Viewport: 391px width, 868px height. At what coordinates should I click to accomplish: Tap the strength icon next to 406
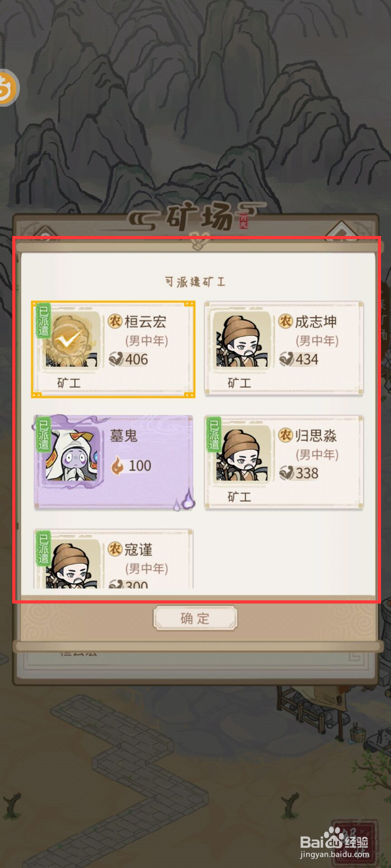point(116,359)
